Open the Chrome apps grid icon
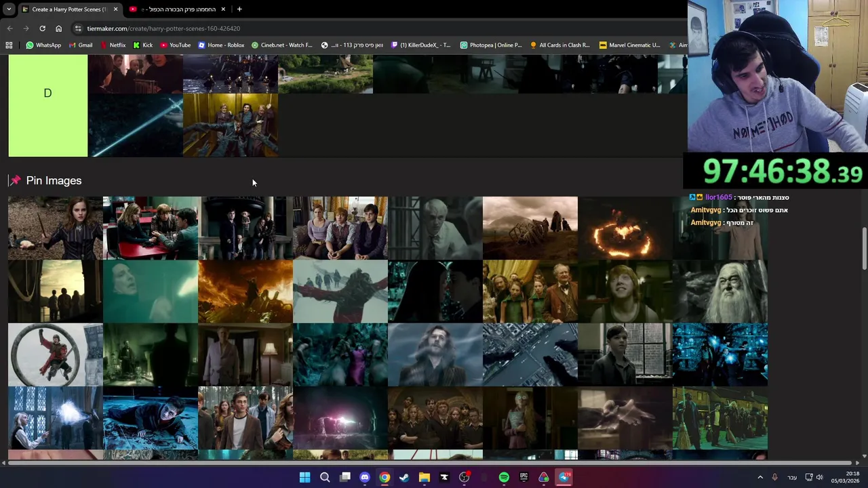Viewport: 868px width, 488px height. click(9, 45)
